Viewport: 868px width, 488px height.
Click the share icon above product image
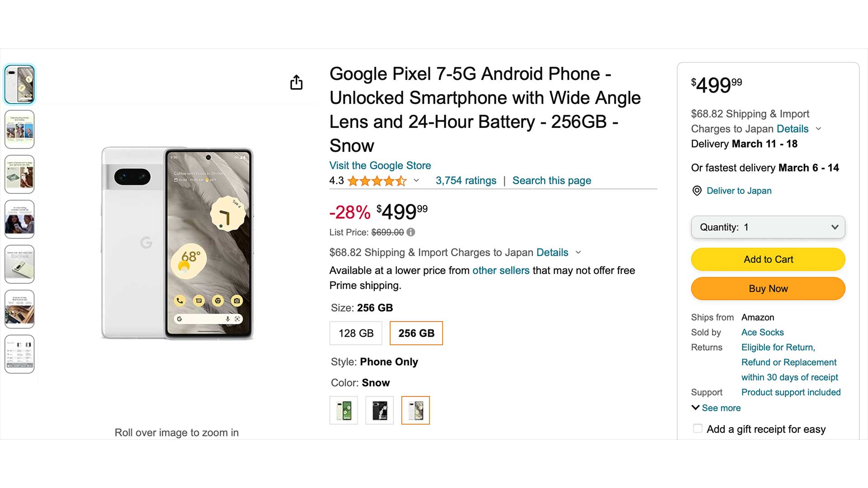[296, 82]
